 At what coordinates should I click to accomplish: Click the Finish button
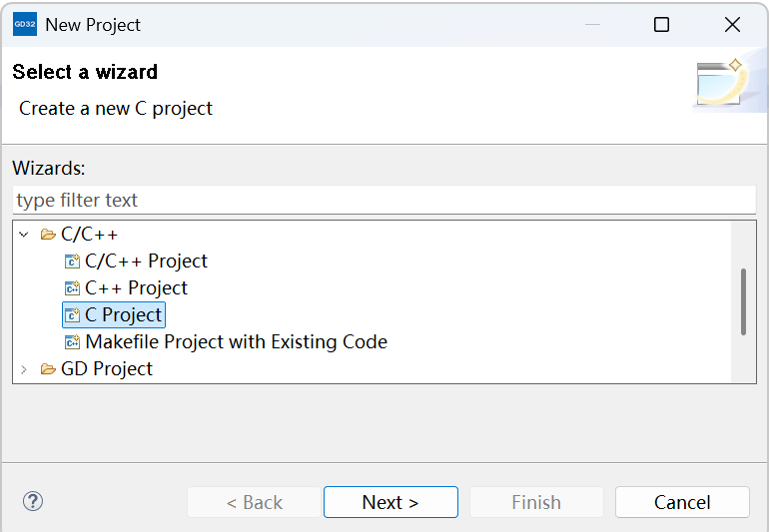536,502
